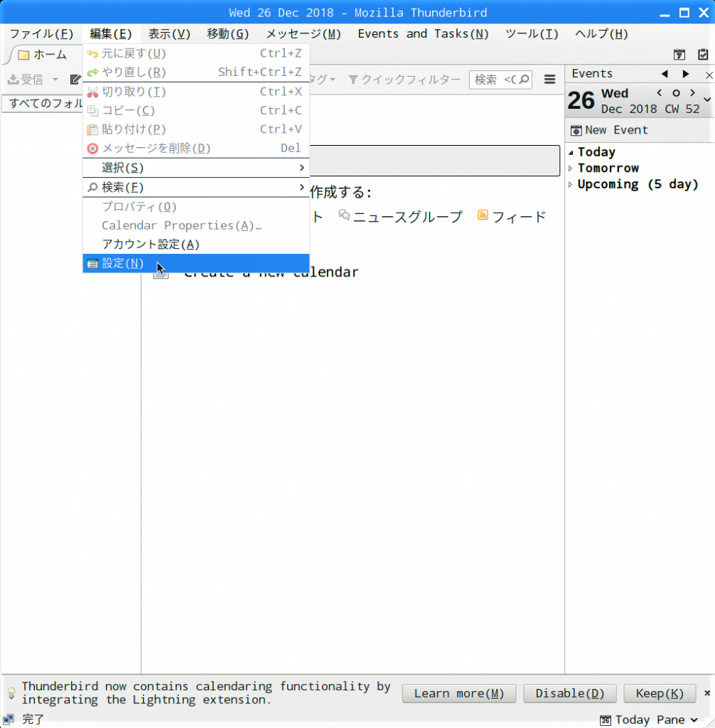Open the 移動(G) menu

click(x=227, y=34)
